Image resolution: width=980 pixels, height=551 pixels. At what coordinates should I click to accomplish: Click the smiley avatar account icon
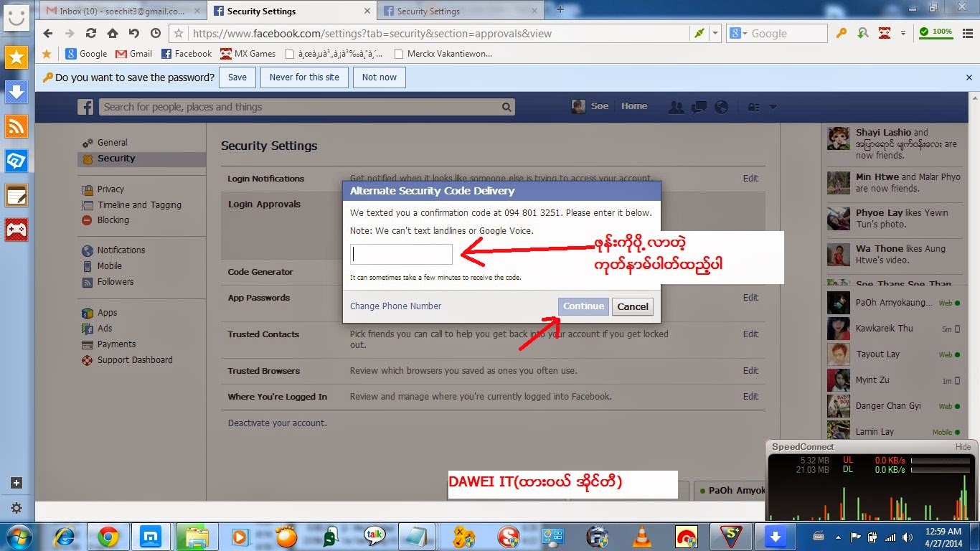16,17
